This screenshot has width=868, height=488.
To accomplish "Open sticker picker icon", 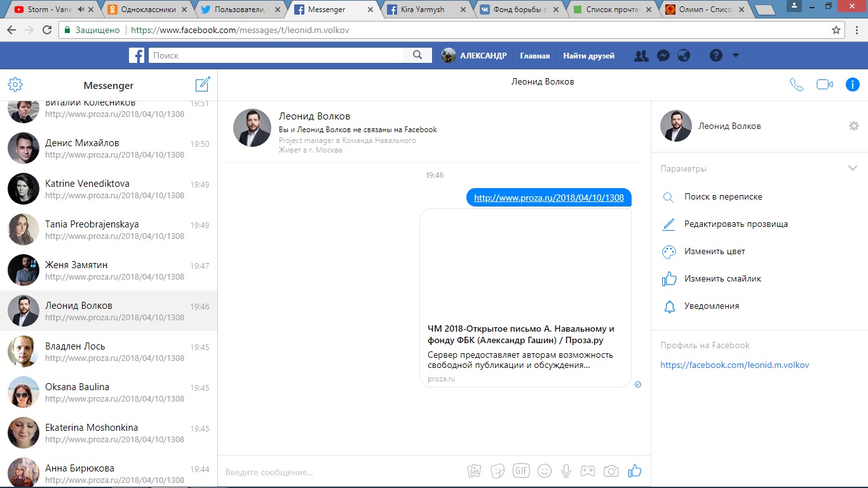I will coord(498,471).
